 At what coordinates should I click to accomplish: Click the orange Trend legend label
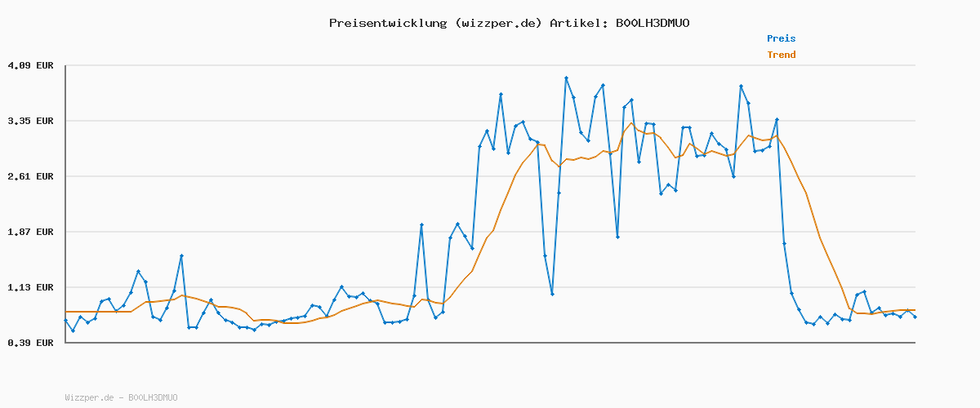coord(781,55)
